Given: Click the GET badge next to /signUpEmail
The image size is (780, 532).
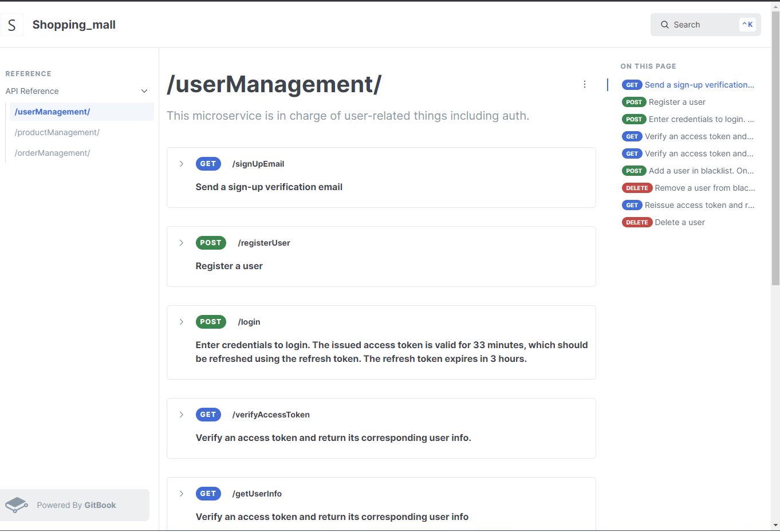Looking at the screenshot, I should (208, 163).
